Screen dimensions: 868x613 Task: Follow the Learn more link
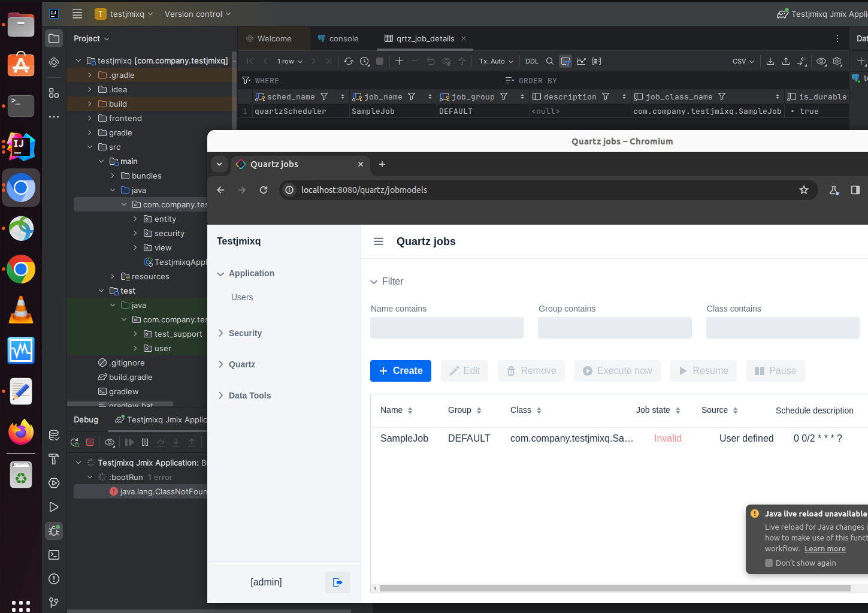(x=825, y=549)
